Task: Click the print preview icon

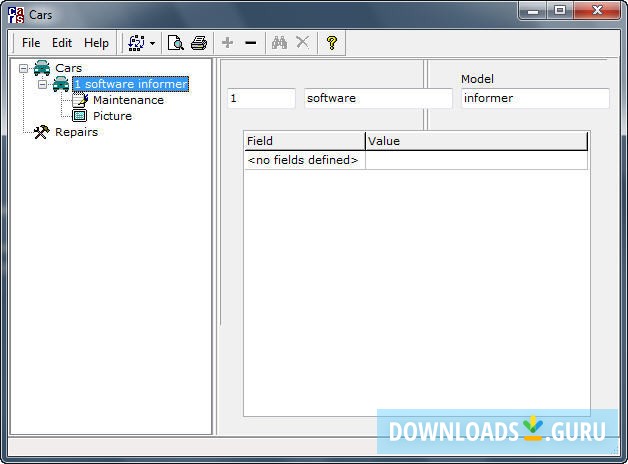Action: tap(176, 43)
